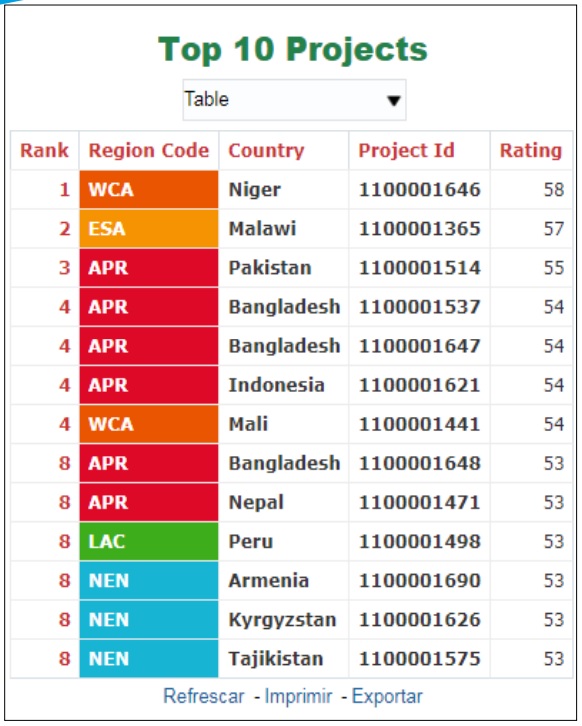Select the ESA region cell for Malawi
Image resolution: width=582 pixels, height=726 pixels.
[x=149, y=229]
